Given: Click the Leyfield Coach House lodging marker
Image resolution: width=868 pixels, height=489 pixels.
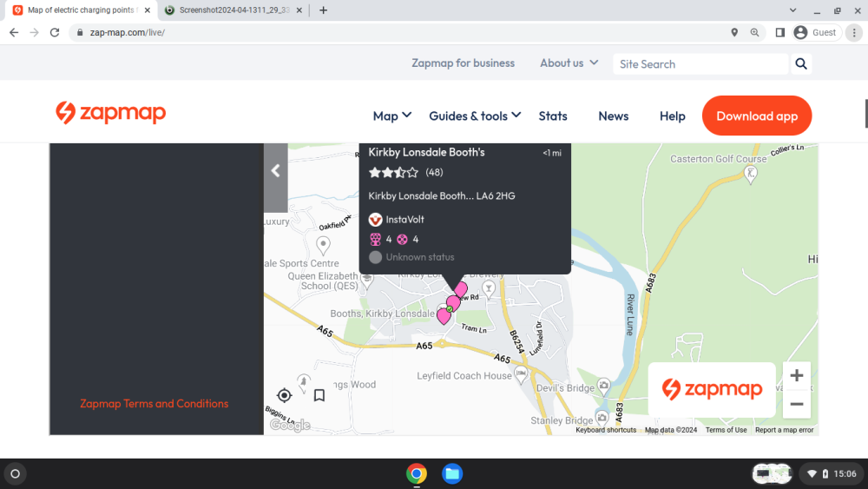Looking at the screenshot, I should (x=521, y=374).
